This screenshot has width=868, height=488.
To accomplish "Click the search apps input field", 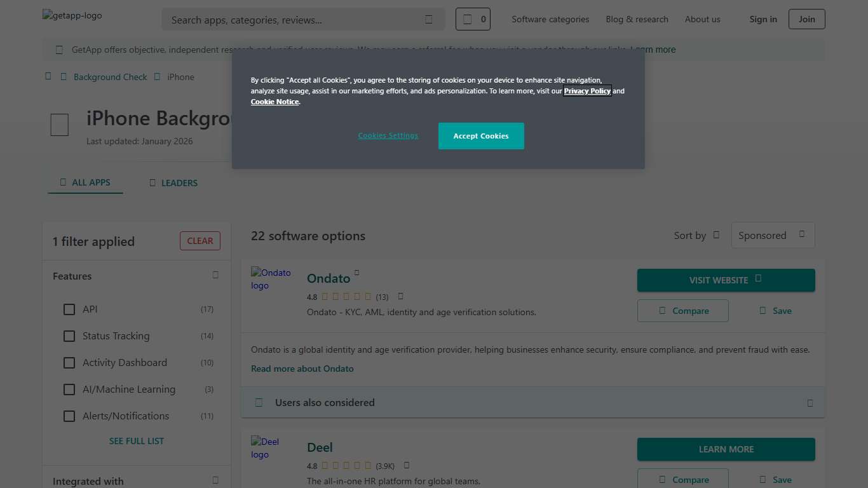I will point(292,20).
